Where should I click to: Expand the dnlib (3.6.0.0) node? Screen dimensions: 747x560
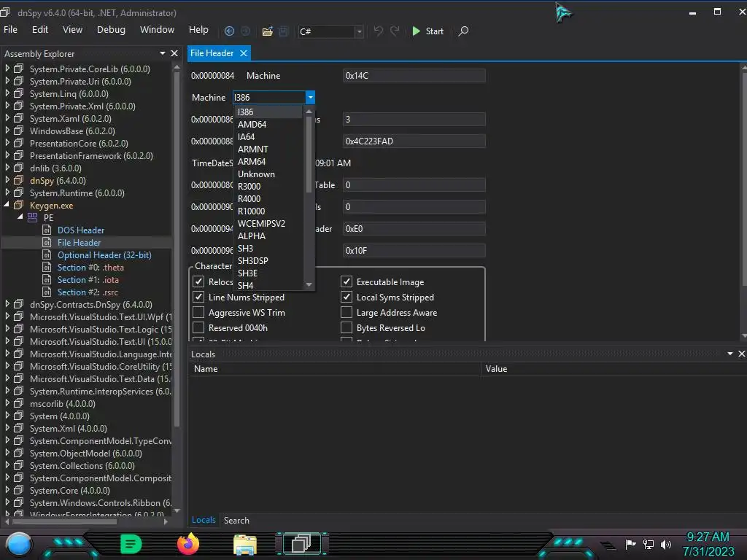(x=7, y=168)
